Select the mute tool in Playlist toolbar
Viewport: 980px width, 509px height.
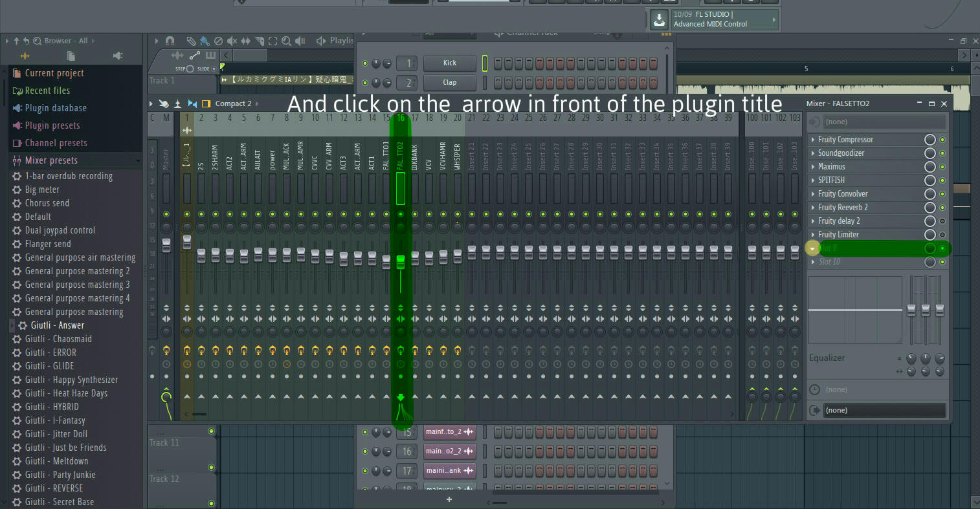click(x=232, y=41)
